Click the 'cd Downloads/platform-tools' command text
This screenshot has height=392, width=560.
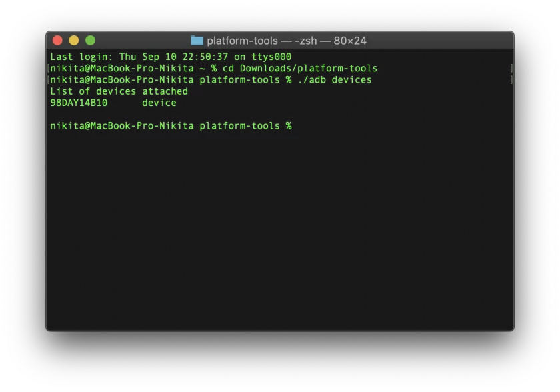tap(300, 68)
